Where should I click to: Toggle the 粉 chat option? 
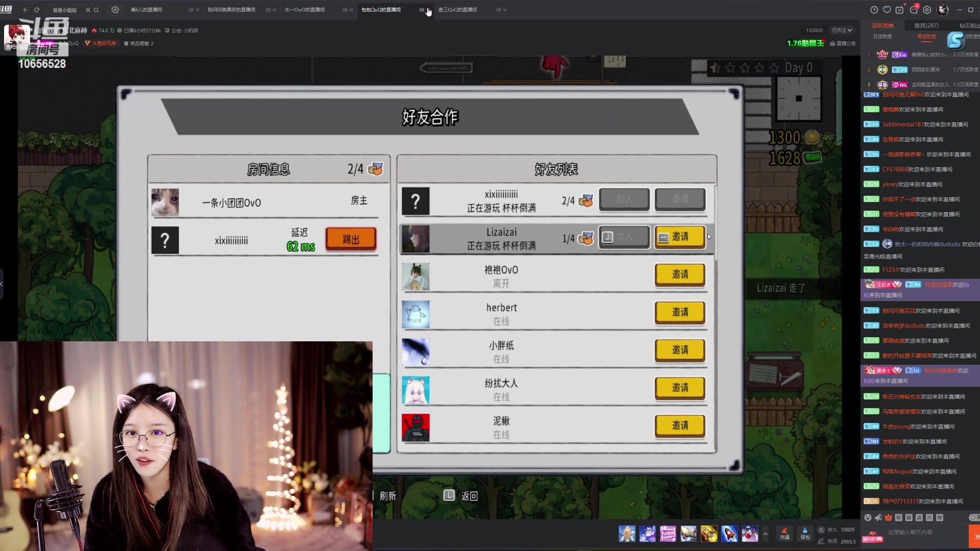(898, 517)
